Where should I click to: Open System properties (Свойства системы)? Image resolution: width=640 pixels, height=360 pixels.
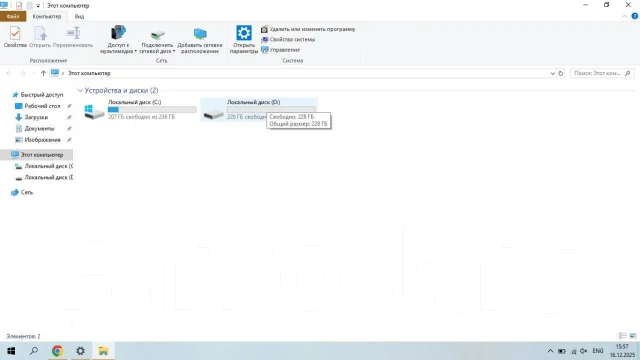point(288,40)
